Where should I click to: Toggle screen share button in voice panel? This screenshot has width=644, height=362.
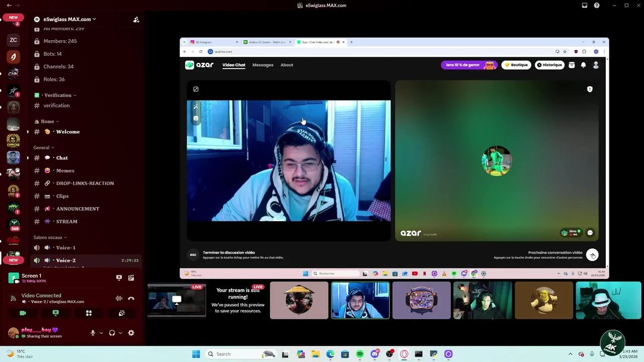click(x=55, y=313)
